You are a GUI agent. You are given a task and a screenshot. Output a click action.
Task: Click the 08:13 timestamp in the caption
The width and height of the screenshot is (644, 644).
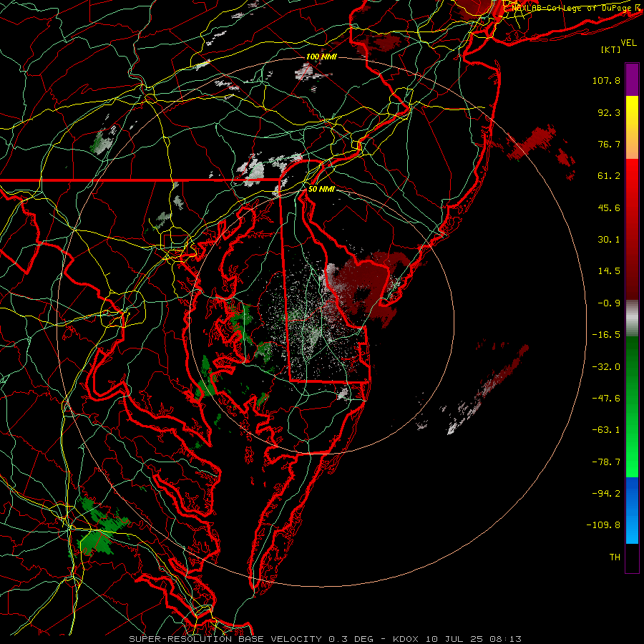[507, 639]
